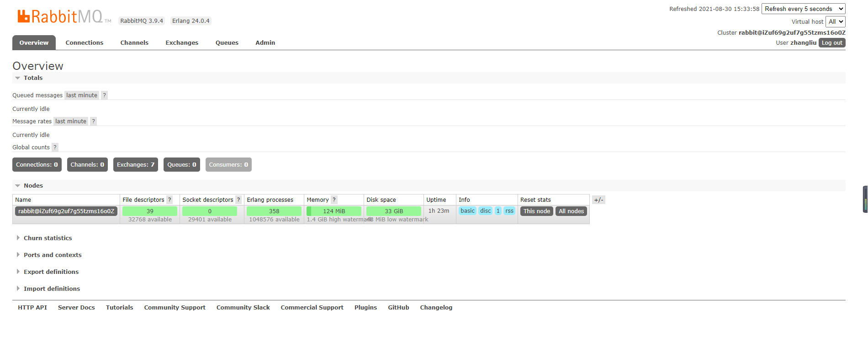Open Community Slack link

(x=243, y=307)
